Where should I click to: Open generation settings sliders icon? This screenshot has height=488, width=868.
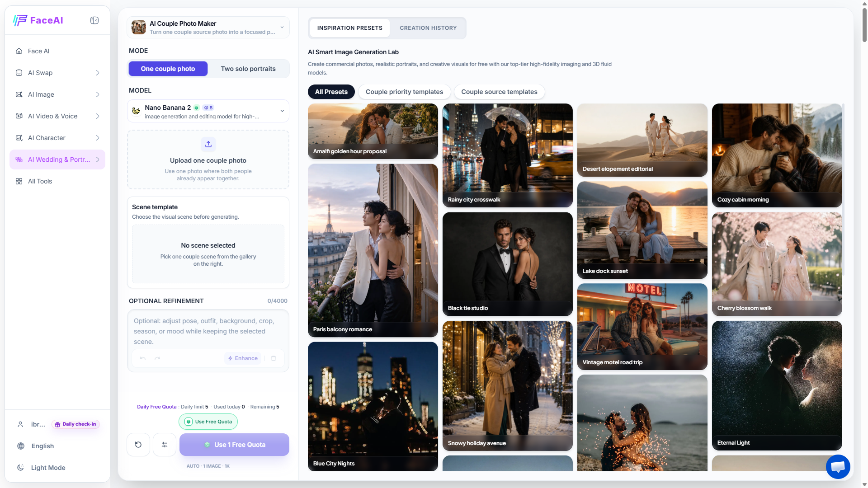tap(165, 445)
